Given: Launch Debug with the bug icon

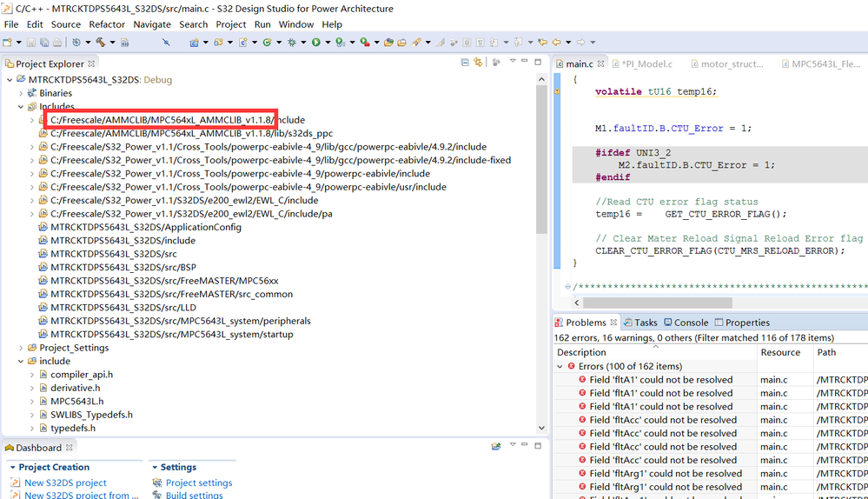Looking at the screenshot, I should click(292, 42).
